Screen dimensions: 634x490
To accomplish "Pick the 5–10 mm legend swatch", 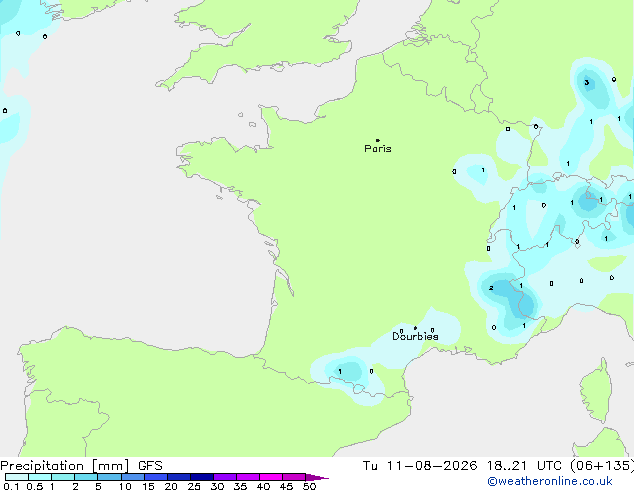I will click(109, 477).
